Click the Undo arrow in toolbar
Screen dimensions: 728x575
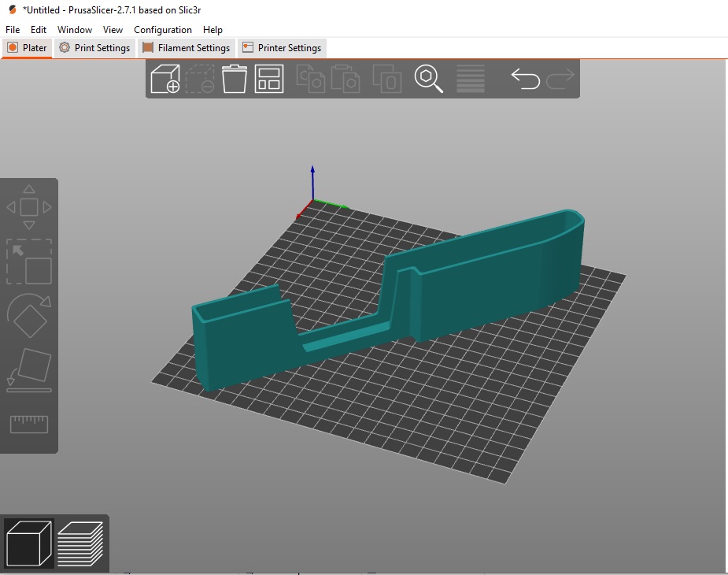tap(525, 80)
